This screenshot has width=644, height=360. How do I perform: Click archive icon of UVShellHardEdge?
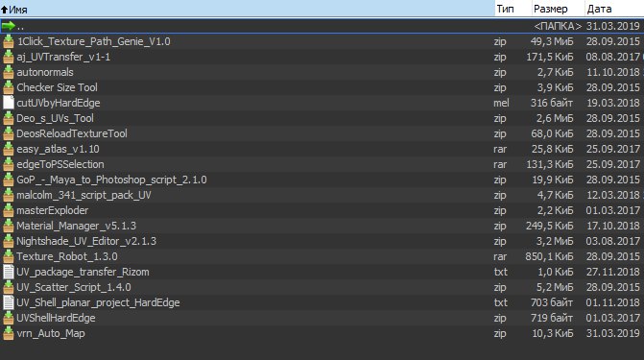[9, 318]
